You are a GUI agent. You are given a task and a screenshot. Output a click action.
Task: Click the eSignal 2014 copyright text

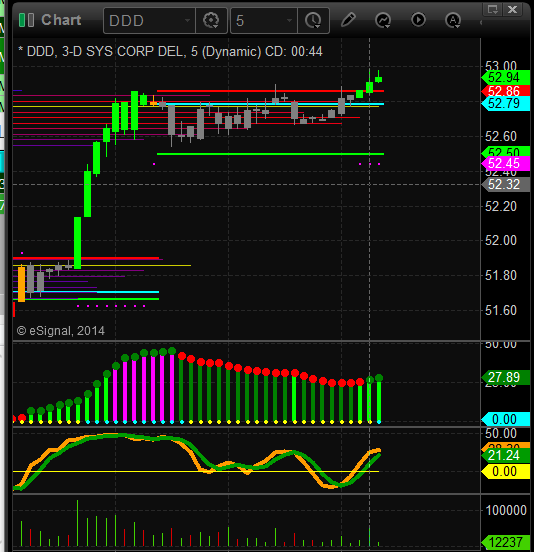pos(61,331)
